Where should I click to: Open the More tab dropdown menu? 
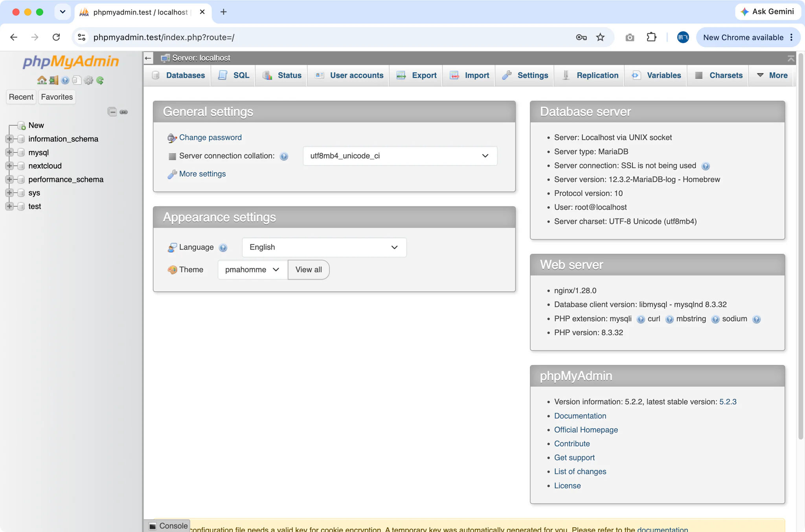tap(772, 75)
